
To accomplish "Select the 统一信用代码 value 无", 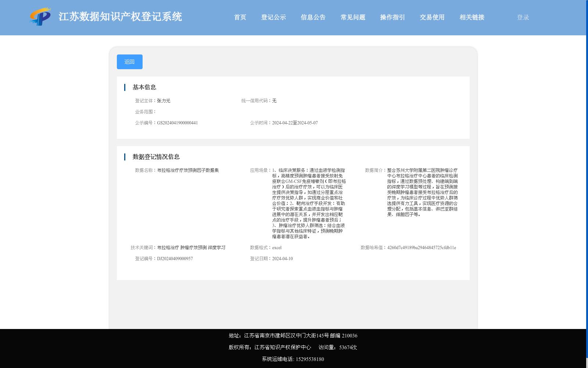I will click(274, 101).
